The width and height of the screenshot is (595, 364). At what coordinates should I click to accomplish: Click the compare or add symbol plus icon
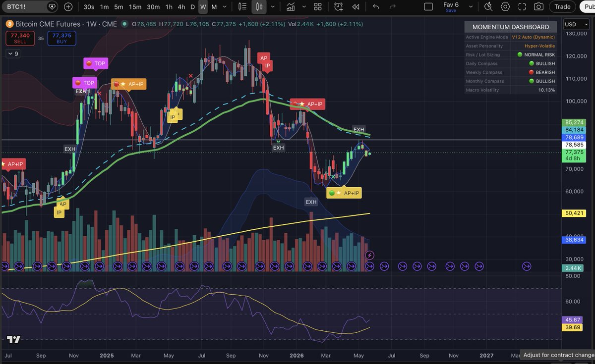click(68, 7)
